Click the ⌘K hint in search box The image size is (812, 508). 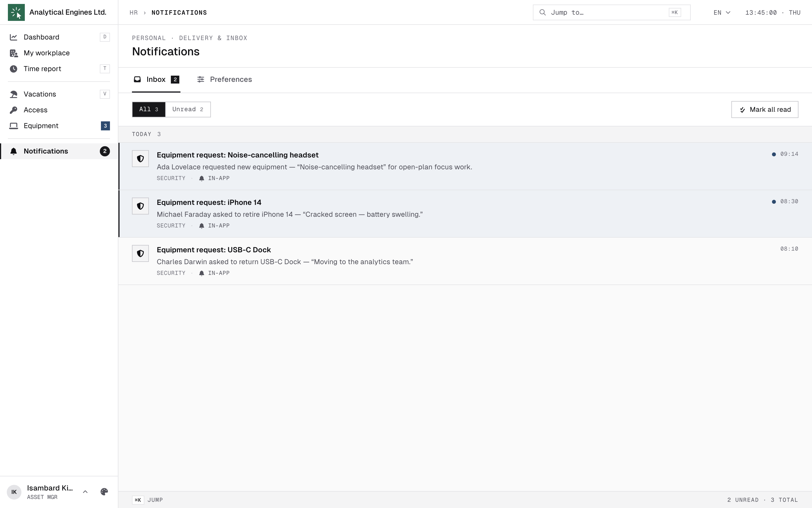(674, 12)
